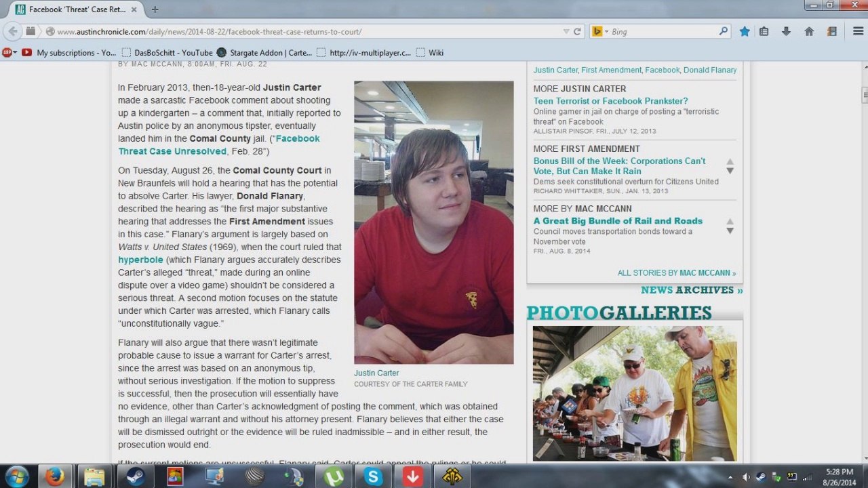Click down arrow in More by Mac McCann section

click(x=730, y=230)
